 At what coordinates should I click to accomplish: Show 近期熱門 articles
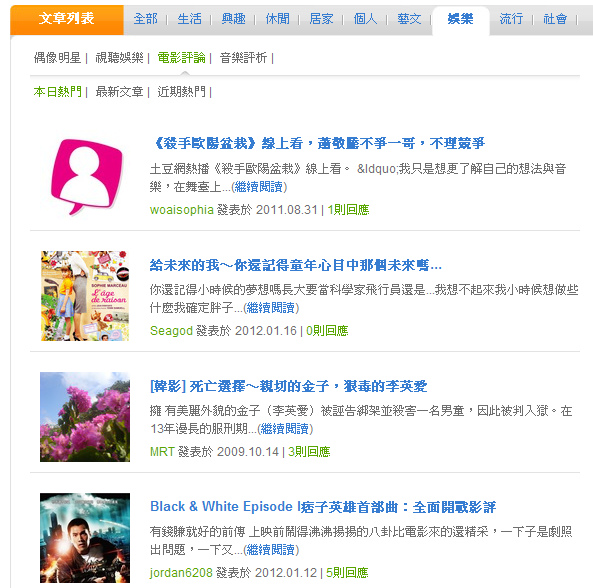[182, 92]
